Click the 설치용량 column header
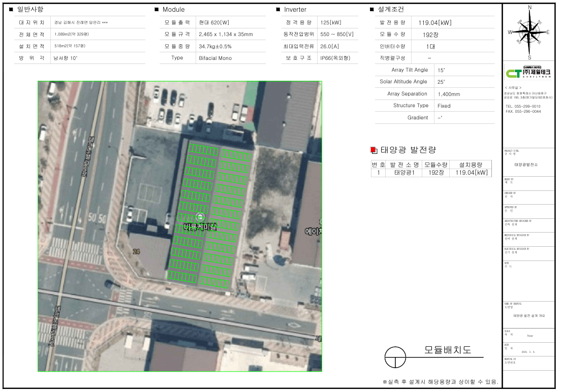561x392 pixels. (x=471, y=165)
